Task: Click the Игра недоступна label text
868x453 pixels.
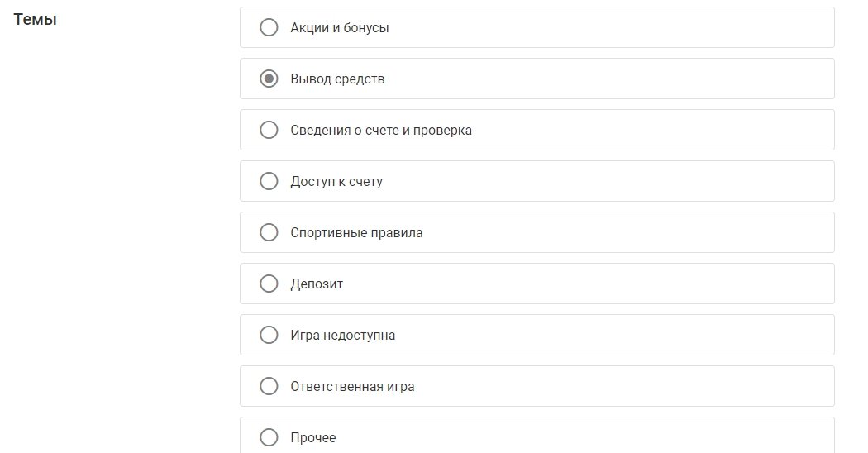Action: click(x=342, y=336)
